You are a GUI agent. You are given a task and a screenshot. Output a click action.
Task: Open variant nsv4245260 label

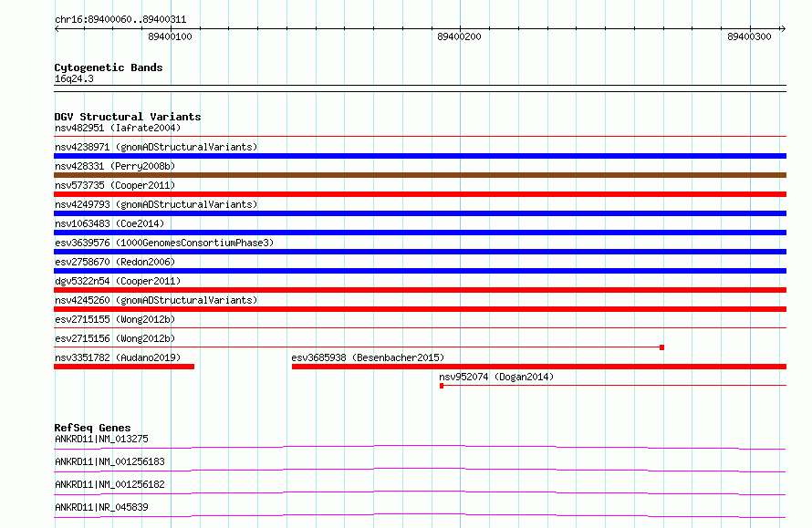tap(156, 300)
